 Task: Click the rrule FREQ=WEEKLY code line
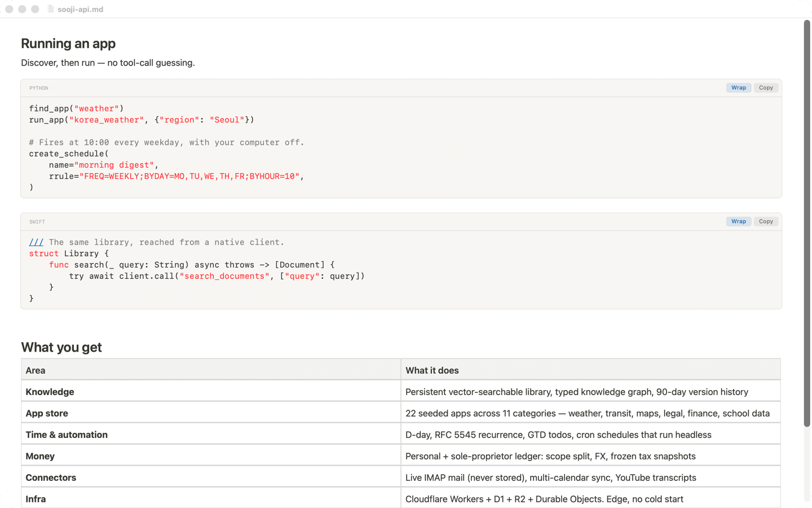pos(176,176)
